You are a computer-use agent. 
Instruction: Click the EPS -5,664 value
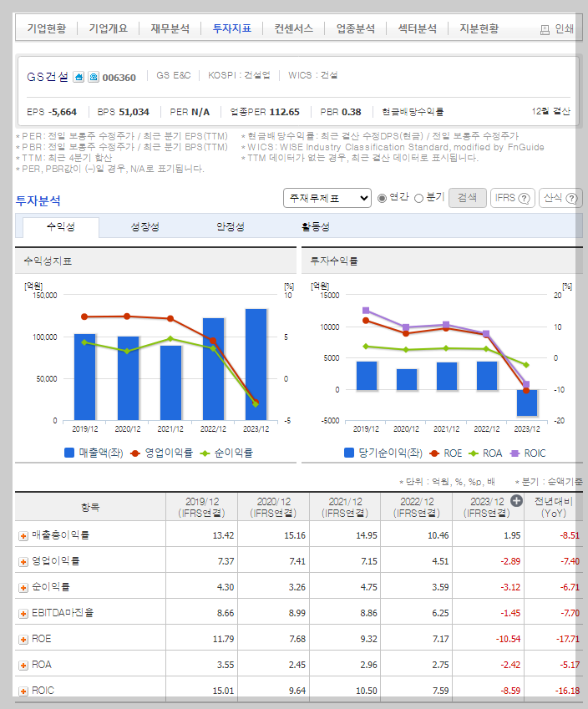62,112
